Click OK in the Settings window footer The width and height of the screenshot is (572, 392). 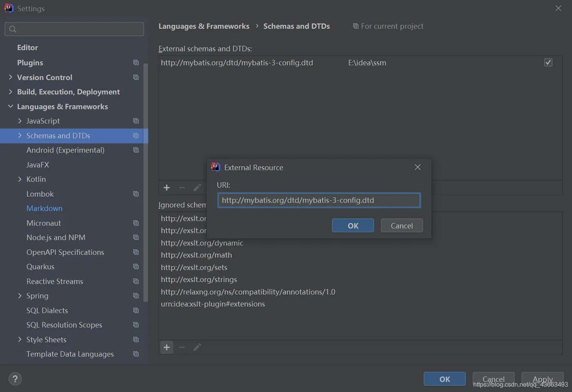click(x=445, y=379)
